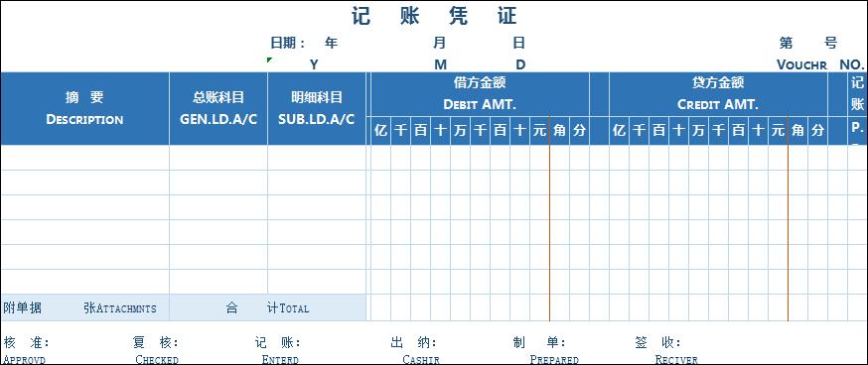This screenshot has width=868, height=365.
Task: Click the 记账: footer label
Action: point(277,343)
